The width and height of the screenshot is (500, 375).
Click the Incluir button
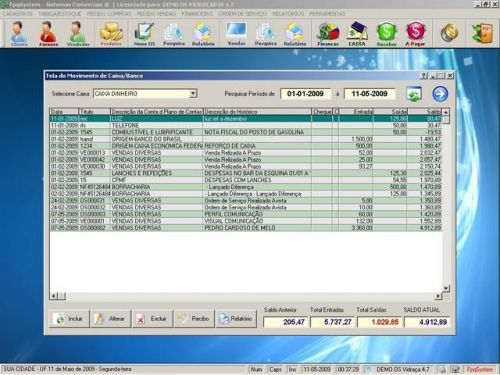pos(70,319)
